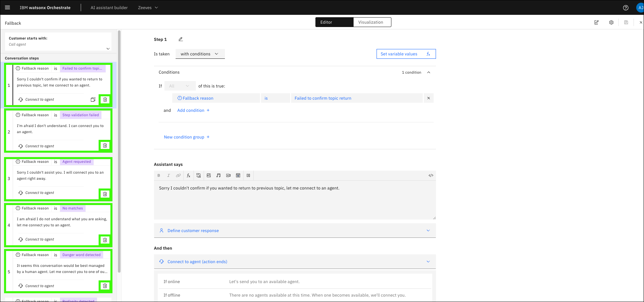Click the Set variable values button
The width and height of the screenshot is (644, 302).
[x=406, y=54]
